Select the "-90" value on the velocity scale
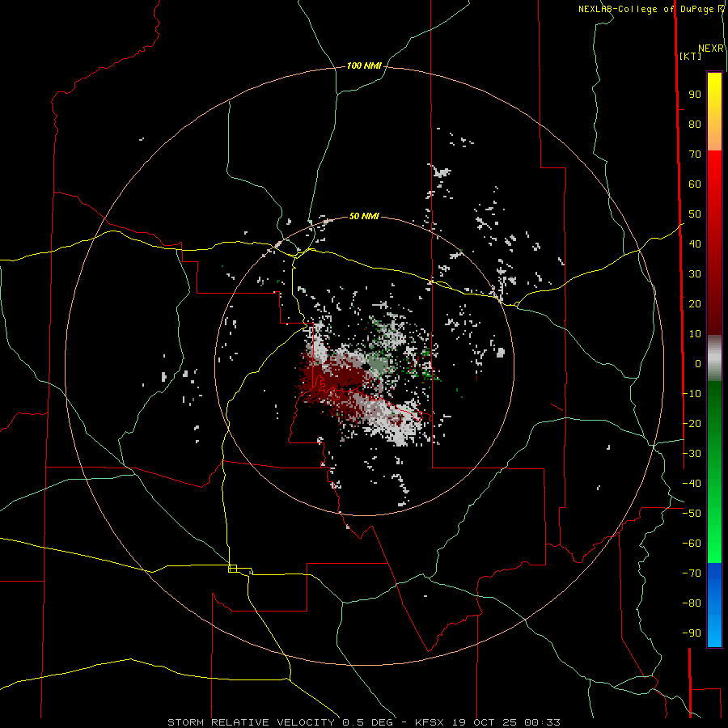The width and height of the screenshot is (728, 728). pos(692,633)
